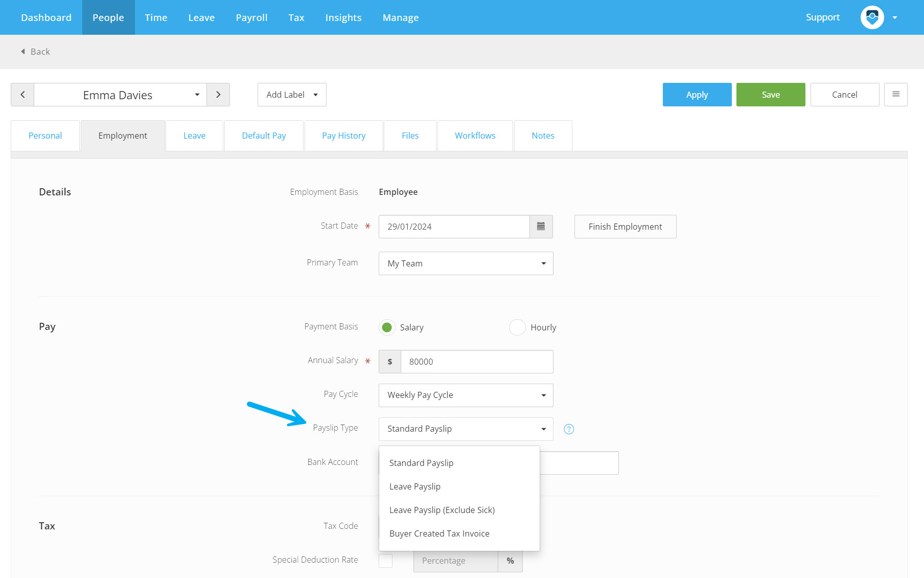The width and height of the screenshot is (924, 578).
Task: Click the green Save button
Action: coord(771,95)
